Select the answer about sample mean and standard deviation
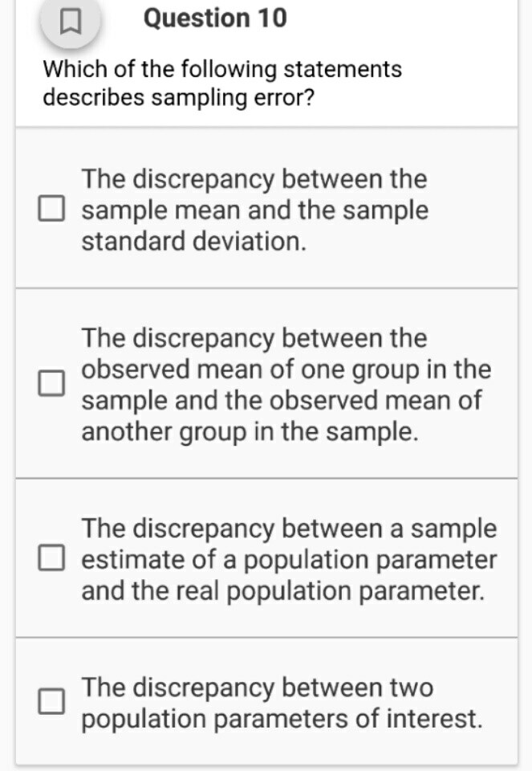 tap(254, 209)
